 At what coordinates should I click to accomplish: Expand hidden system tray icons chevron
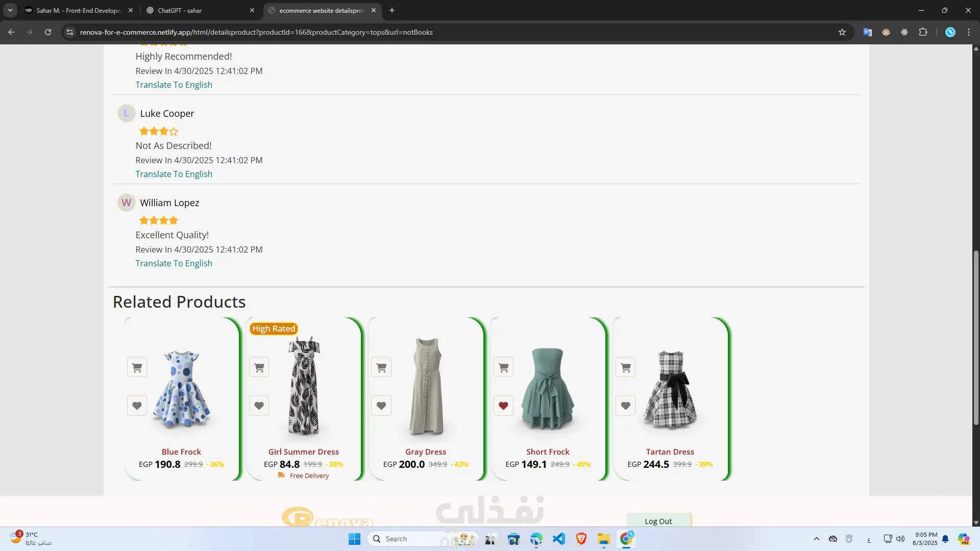tap(817, 539)
